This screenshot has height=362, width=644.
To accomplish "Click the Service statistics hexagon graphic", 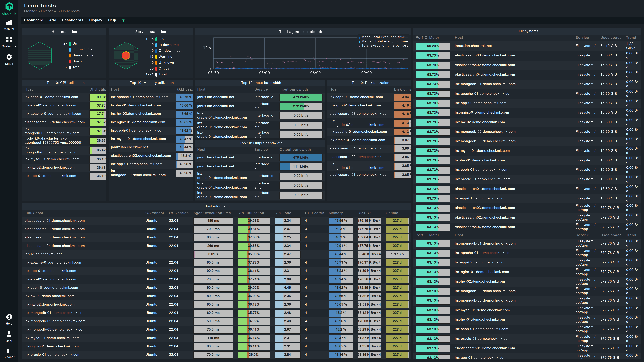I will [x=126, y=55].
